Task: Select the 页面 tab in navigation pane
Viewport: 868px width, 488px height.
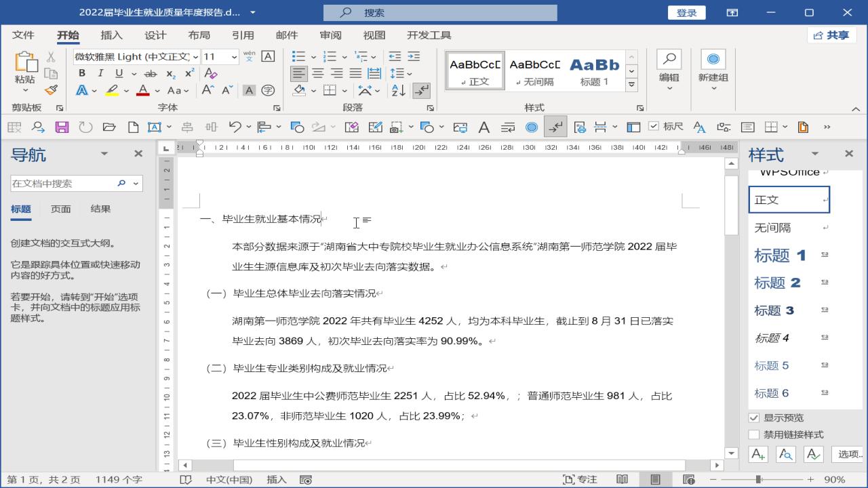Action: tap(61, 209)
